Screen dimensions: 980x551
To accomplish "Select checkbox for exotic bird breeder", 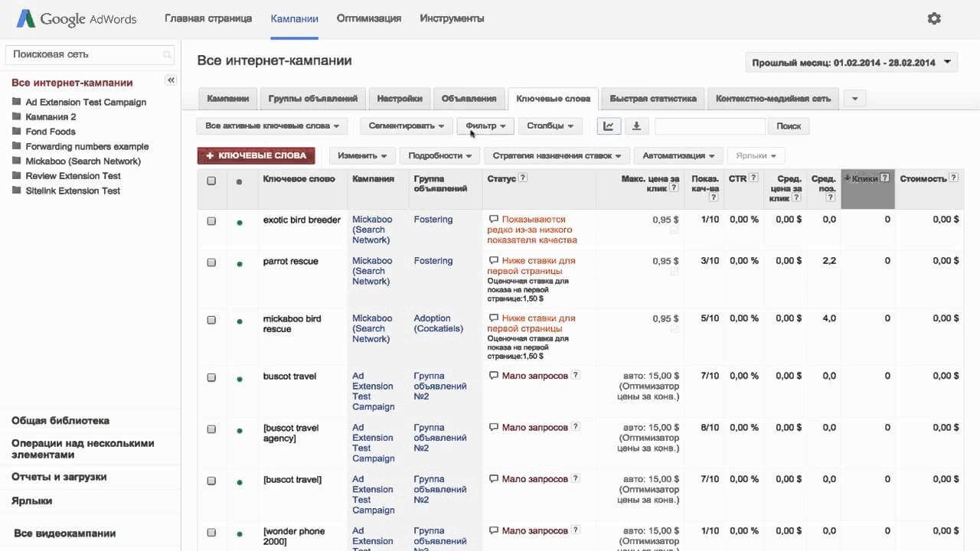I will click(x=211, y=221).
